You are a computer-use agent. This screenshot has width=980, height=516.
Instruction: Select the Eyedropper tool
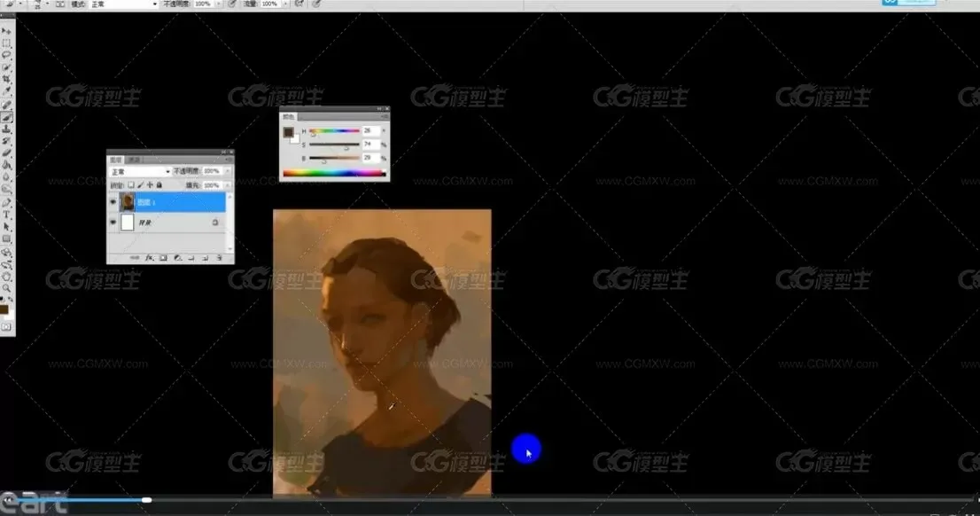click(x=6, y=92)
